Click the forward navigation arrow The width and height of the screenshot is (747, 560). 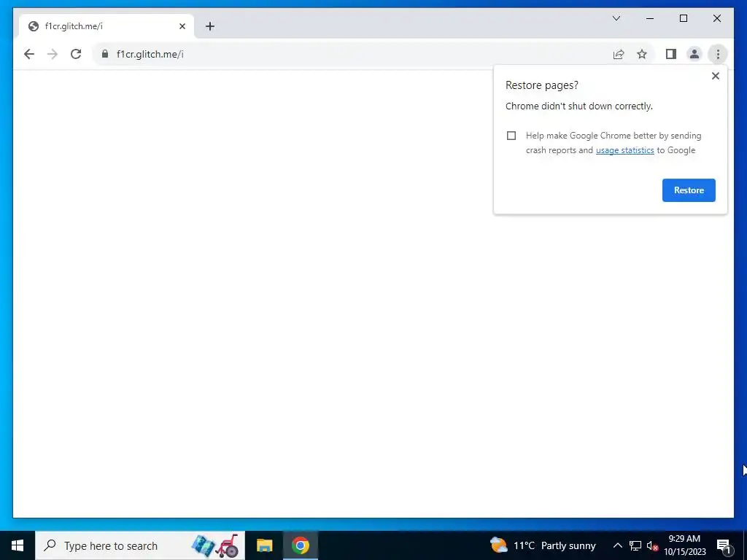point(53,54)
